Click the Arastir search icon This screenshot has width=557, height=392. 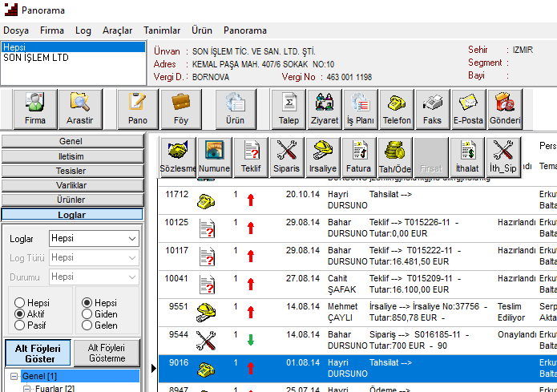[x=80, y=109]
